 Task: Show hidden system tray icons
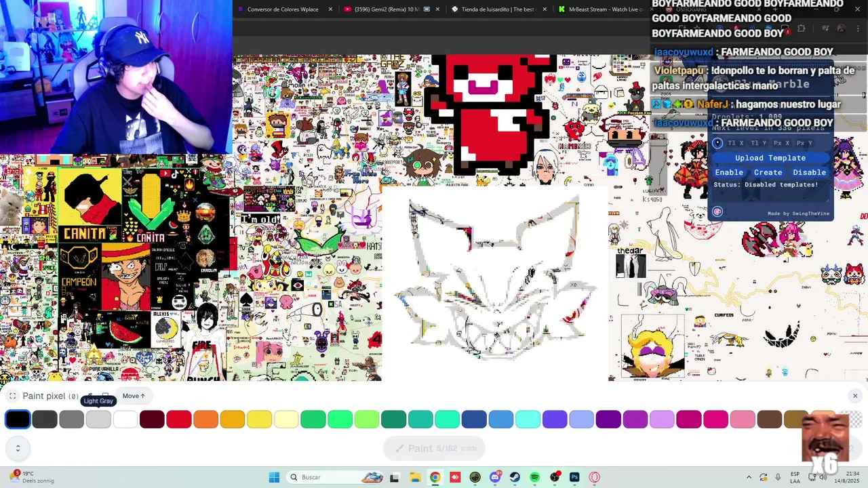(749, 477)
